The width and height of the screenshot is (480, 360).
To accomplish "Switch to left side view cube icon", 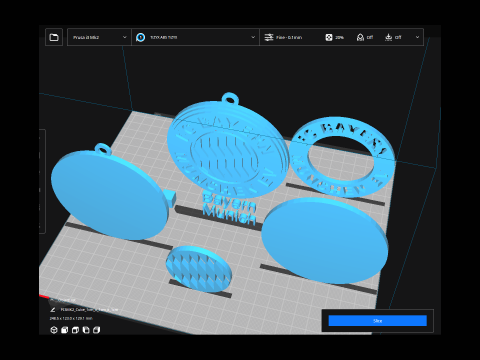I will 86,330.
